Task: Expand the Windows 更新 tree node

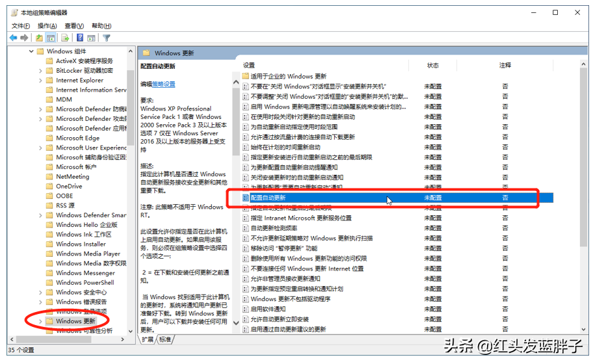Action: [40, 321]
